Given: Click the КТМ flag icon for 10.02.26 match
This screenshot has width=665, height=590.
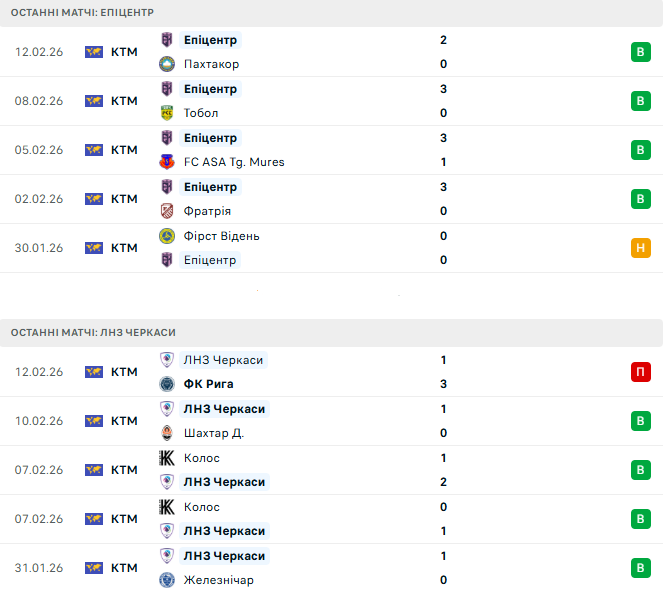Looking at the screenshot, I should [94, 421].
